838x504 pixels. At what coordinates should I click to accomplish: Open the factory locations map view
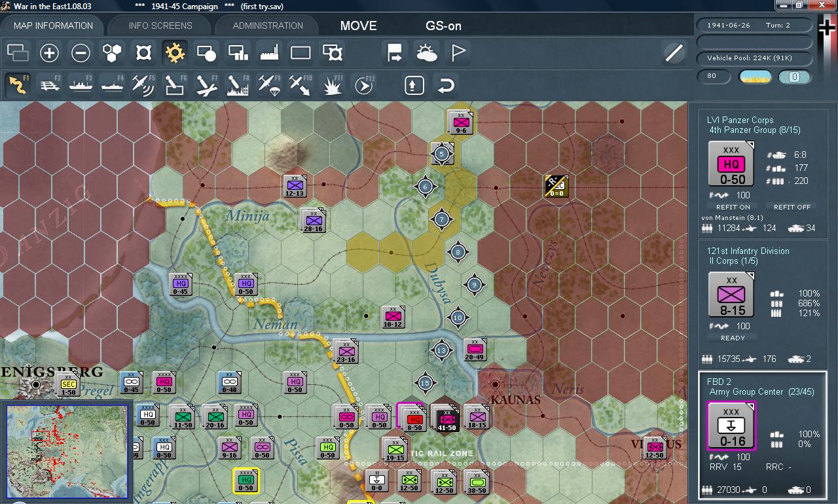coord(268,52)
